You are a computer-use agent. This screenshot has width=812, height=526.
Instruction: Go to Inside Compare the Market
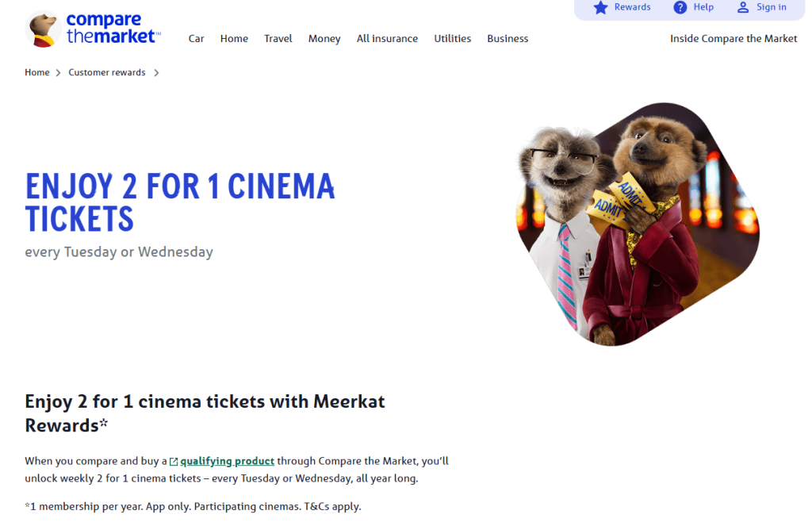point(733,39)
